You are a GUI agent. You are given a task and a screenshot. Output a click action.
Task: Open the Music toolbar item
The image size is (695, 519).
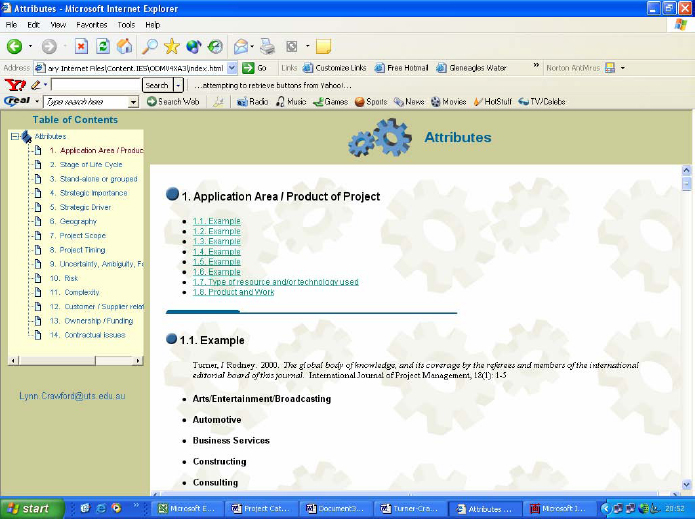click(x=291, y=101)
